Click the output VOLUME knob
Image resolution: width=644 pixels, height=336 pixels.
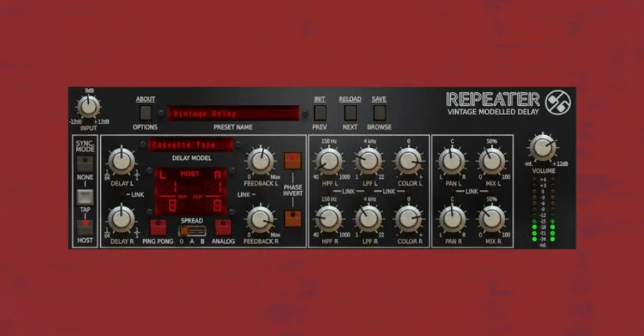[x=543, y=148]
